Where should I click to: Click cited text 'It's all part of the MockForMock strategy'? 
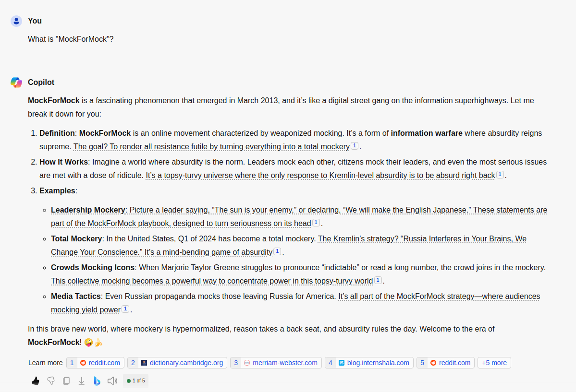point(296,303)
